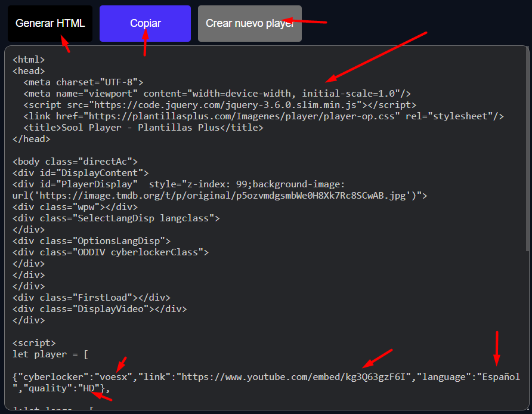The width and height of the screenshot is (532, 414).
Task: Click the ODDIV cyberlockerClass div line
Action: (110, 252)
